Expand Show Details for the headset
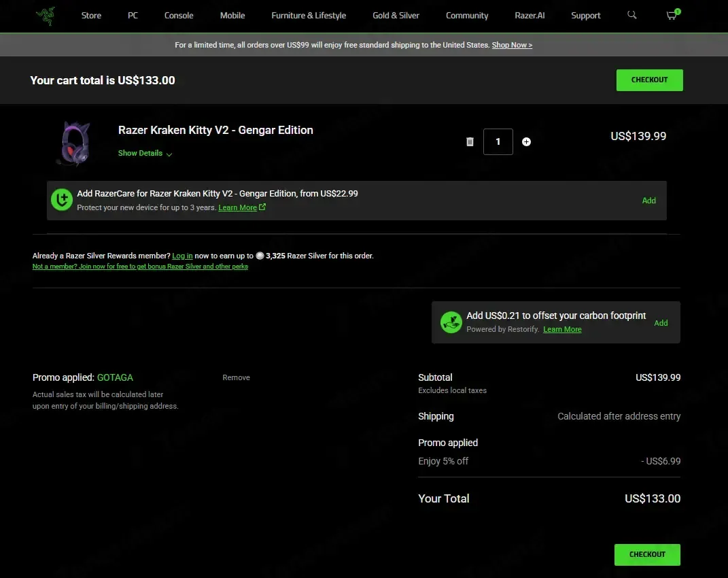The image size is (728, 578). pos(145,154)
